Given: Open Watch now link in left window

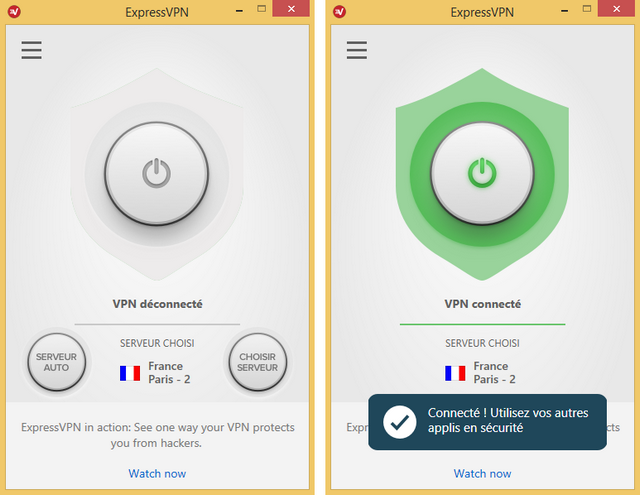Looking at the screenshot, I should pyautogui.click(x=157, y=473).
